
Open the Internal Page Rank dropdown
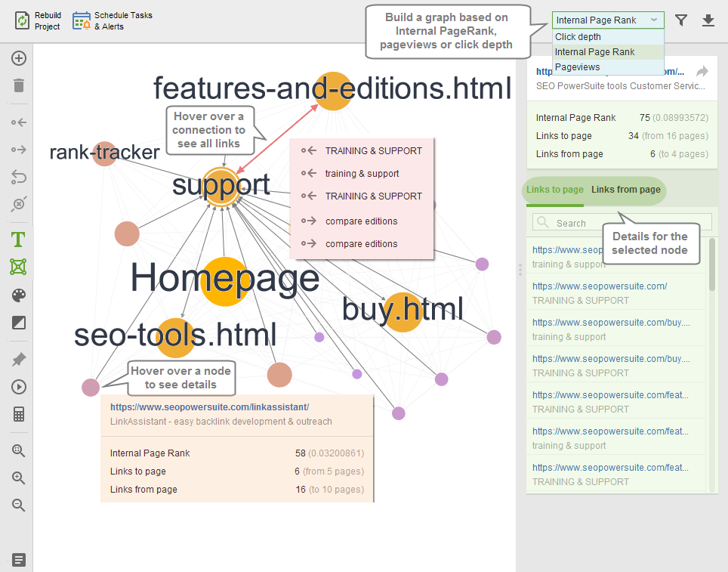(x=608, y=20)
